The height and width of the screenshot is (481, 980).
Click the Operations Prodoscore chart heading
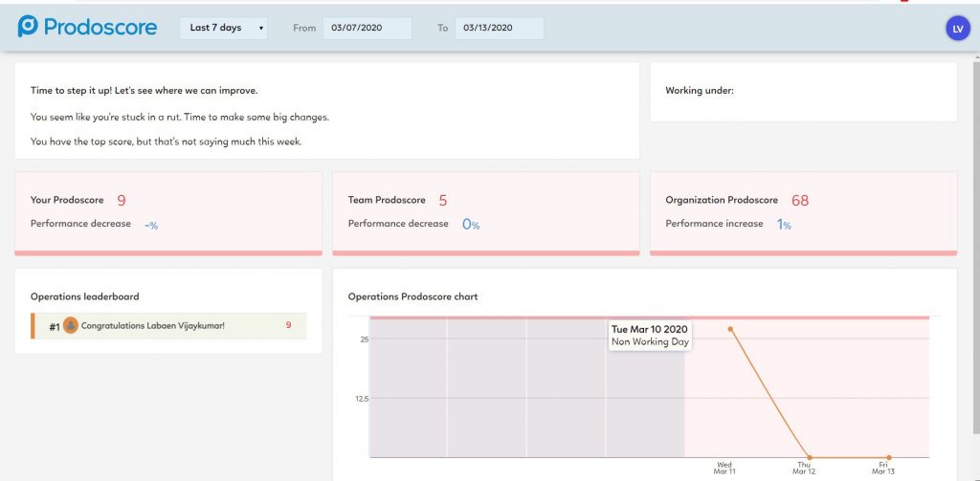(412, 296)
